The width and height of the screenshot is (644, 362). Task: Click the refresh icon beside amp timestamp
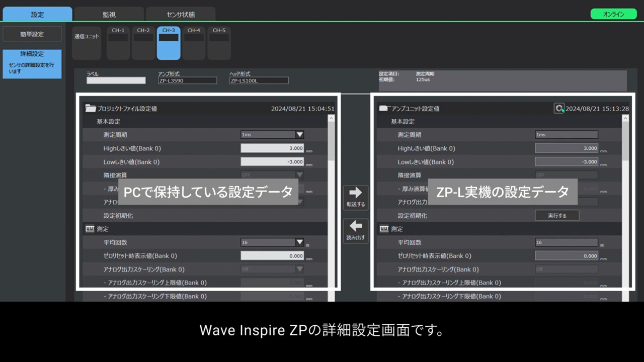[559, 108]
